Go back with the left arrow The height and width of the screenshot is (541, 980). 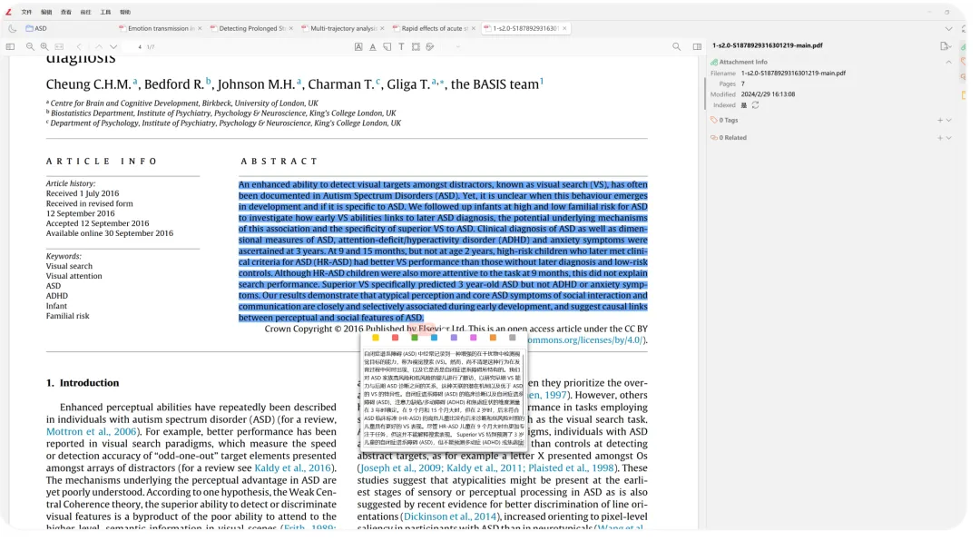pyautogui.click(x=79, y=47)
